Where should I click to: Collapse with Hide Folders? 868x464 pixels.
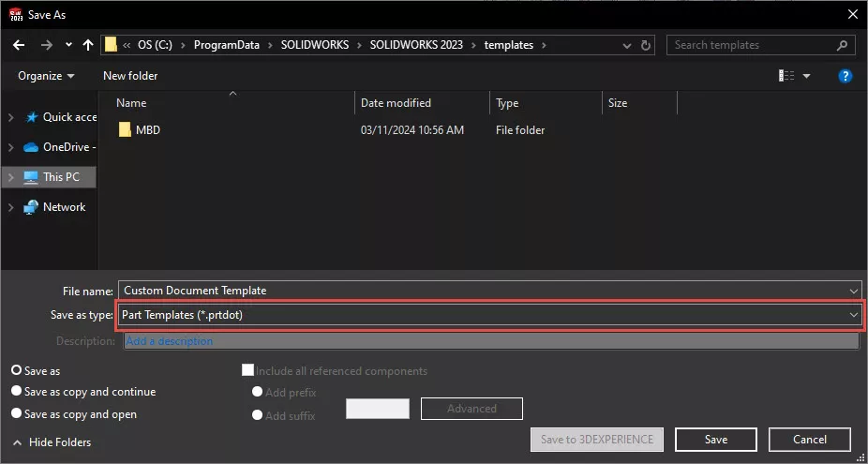click(x=52, y=442)
